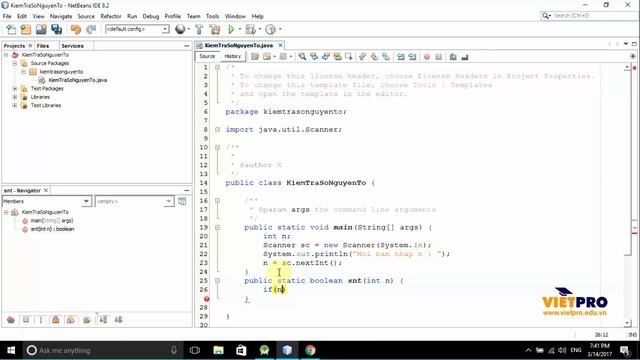
Task: Open the default config dropdown
Action: (x=165, y=29)
